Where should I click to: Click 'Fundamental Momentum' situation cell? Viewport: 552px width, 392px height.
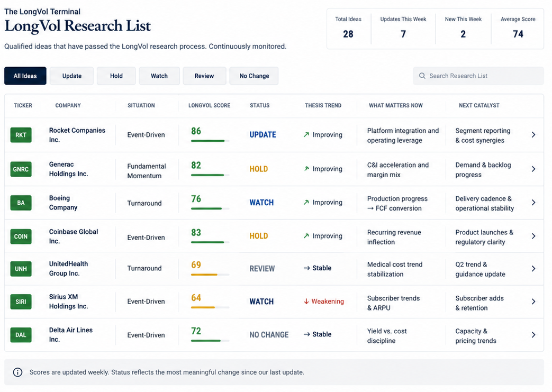147,171
